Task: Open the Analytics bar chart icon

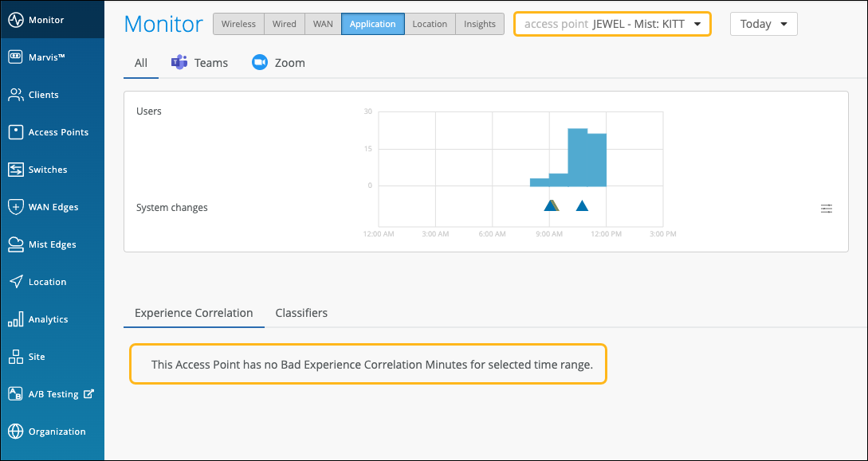Action: point(15,319)
